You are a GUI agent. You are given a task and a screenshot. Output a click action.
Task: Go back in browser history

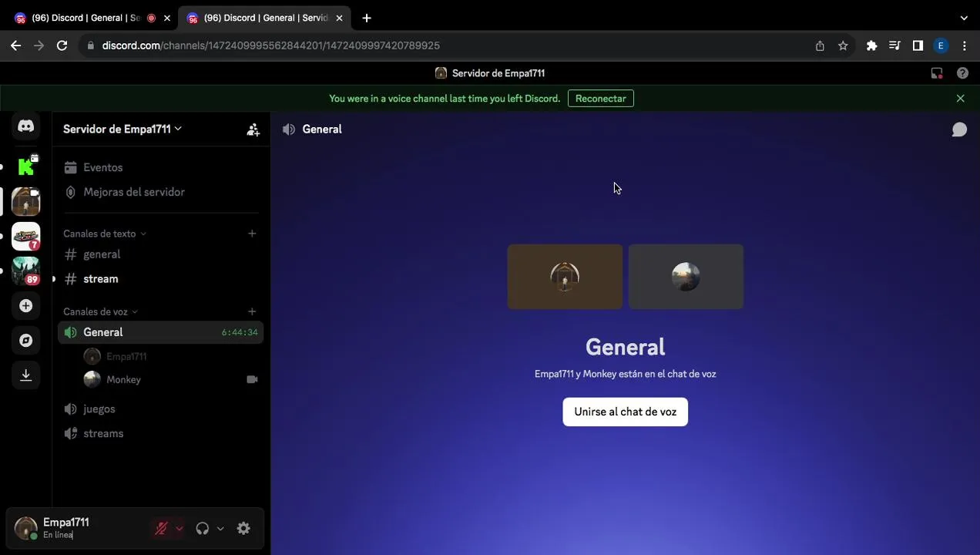point(15,45)
